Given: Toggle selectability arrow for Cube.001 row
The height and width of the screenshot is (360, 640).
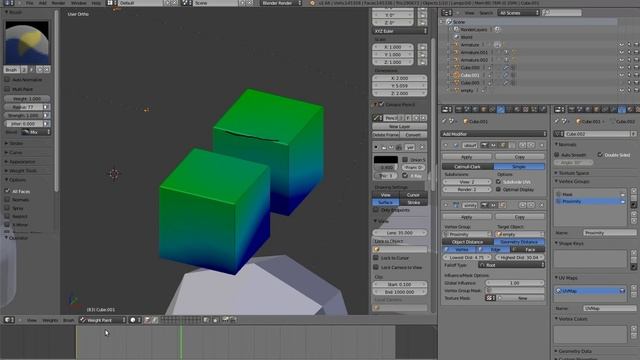Looking at the screenshot, I should click(629, 75).
